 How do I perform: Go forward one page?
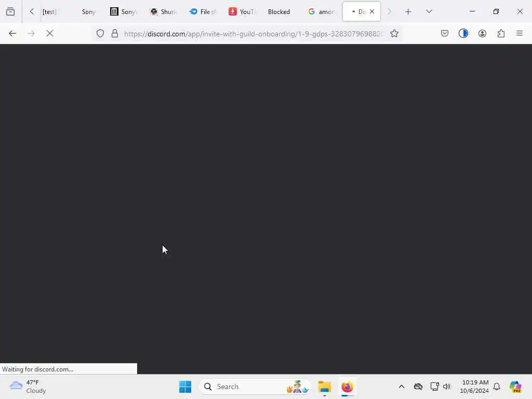coord(31,33)
